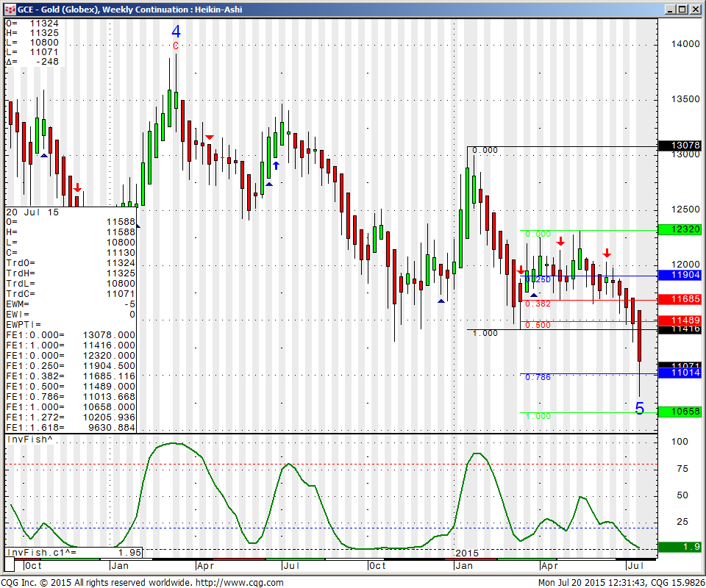Click the blue Elliott wave 5 label
This screenshot has height=588, width=706.
tap(639, 409)
